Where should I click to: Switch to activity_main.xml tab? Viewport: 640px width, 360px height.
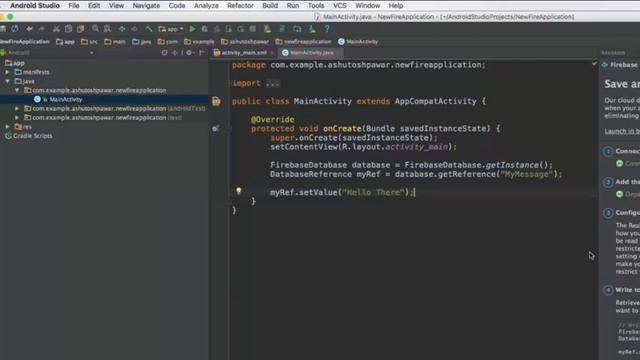(x=244, y=53)
